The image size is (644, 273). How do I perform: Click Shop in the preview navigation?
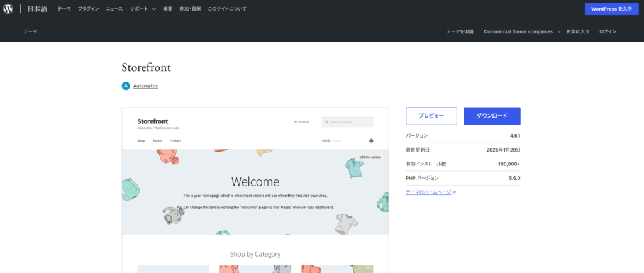(142, 141)
